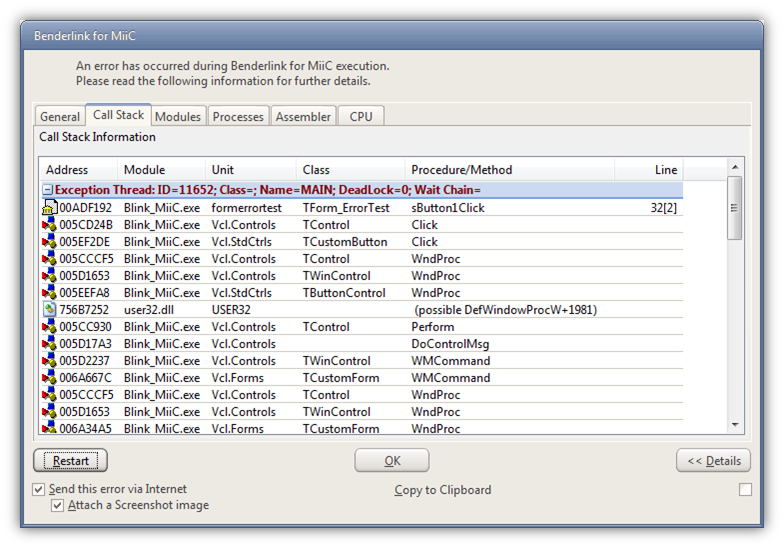Click the icon beside address 005D17A3
The height and width of the screenshot is (548, 784).
[49, 344]
